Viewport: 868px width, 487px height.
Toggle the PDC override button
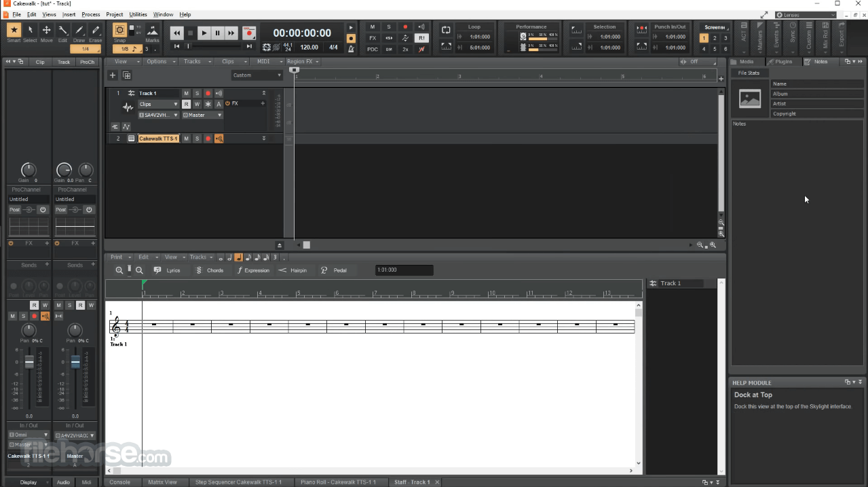(x=373, y=50)
